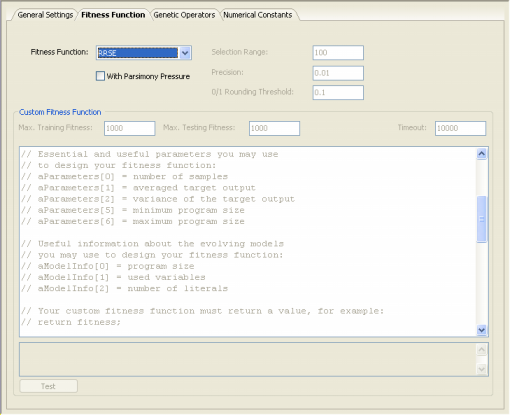The height and width of the screenshot is (415, 510).
Task: Switch to the General Settings tab
Action: pyautogui.click(x=45, y=15)
